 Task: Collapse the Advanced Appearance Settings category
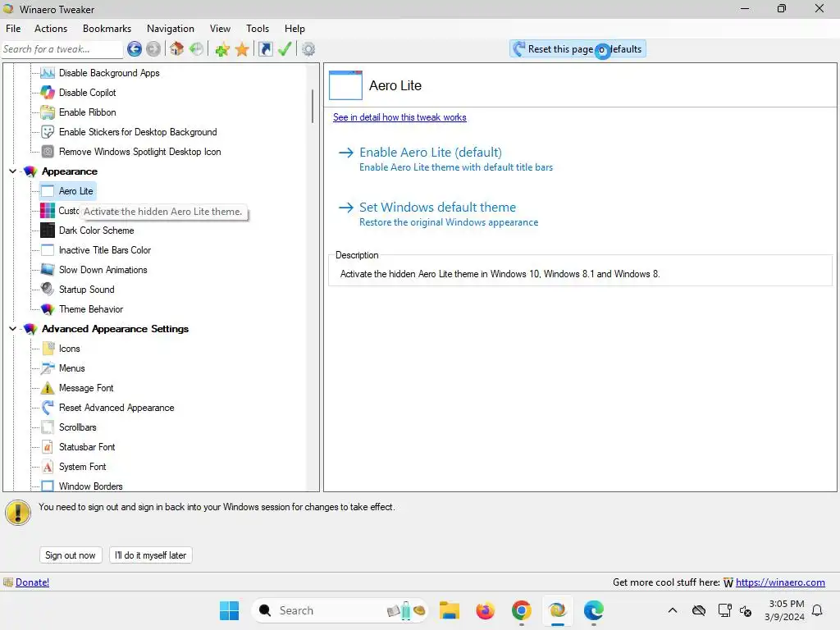(x=12, y=329)
